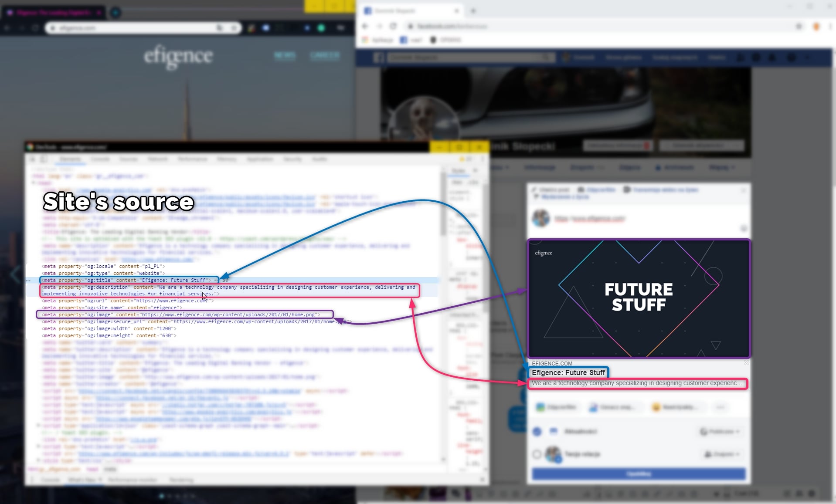Click the og:image:width meta line

[x=109, y=328]
